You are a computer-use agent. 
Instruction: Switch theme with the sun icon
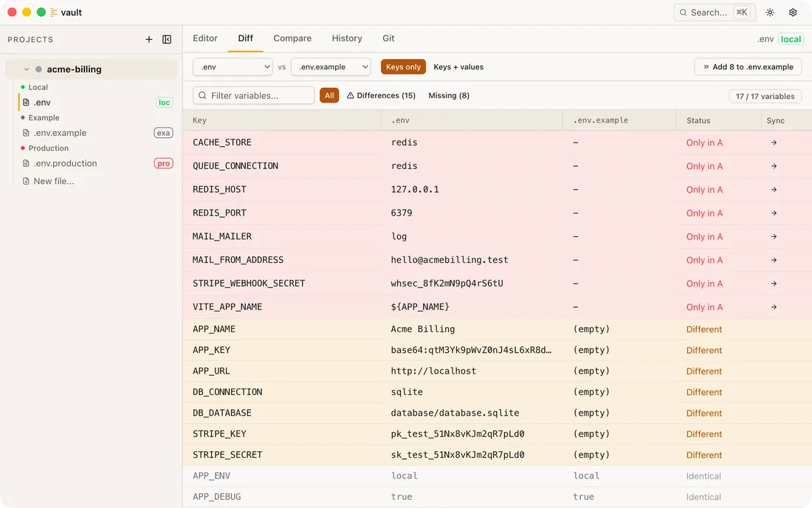(770, 13)
